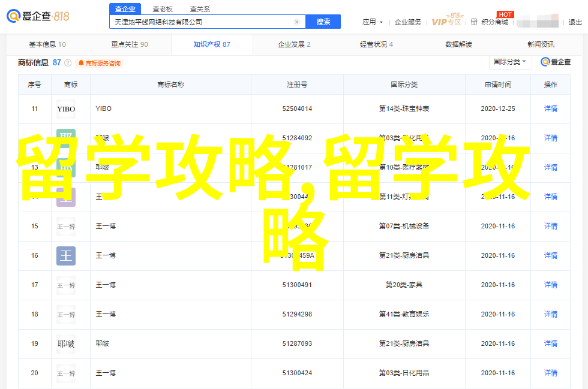This screenshot has height=389, width=588.
Task: Open the 经营状况 4 tab
Action: pos(377,44)
